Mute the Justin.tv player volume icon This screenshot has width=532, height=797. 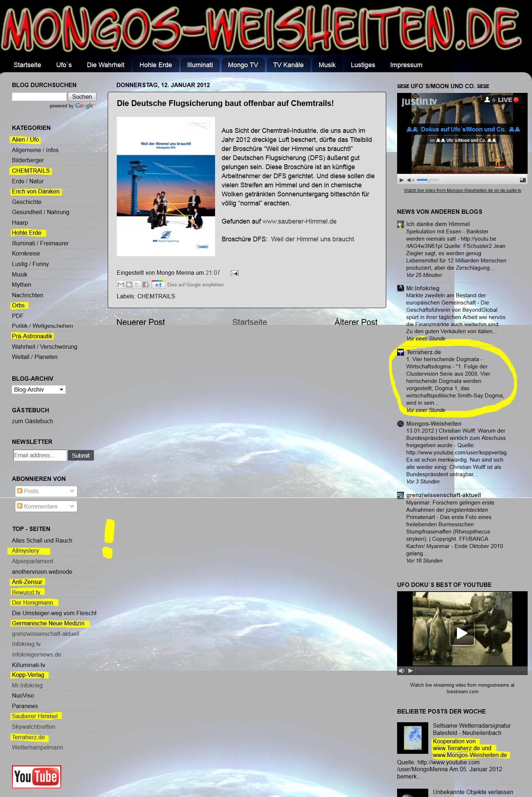point(411,180)
